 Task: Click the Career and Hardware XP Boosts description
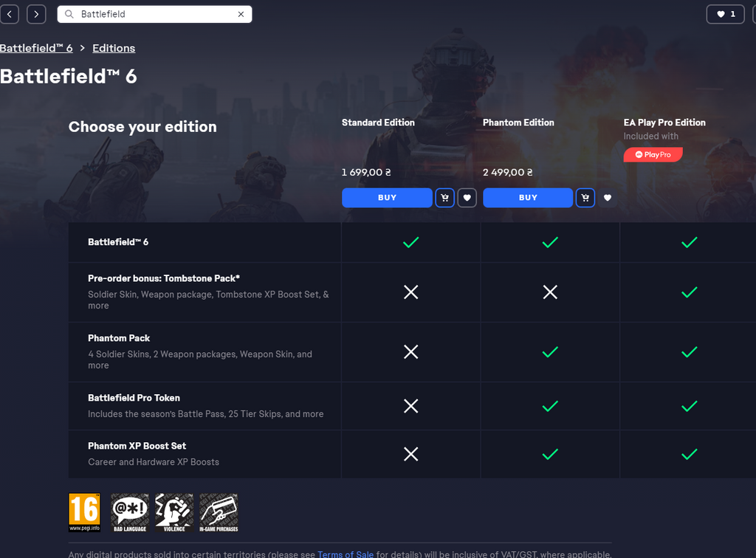coord(154,461)
